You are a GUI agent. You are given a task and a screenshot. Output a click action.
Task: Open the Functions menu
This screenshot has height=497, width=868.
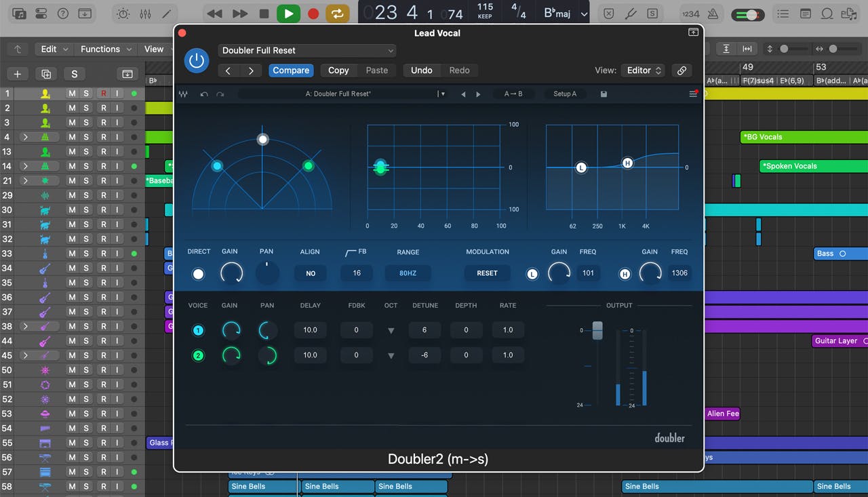pos(104,49)
